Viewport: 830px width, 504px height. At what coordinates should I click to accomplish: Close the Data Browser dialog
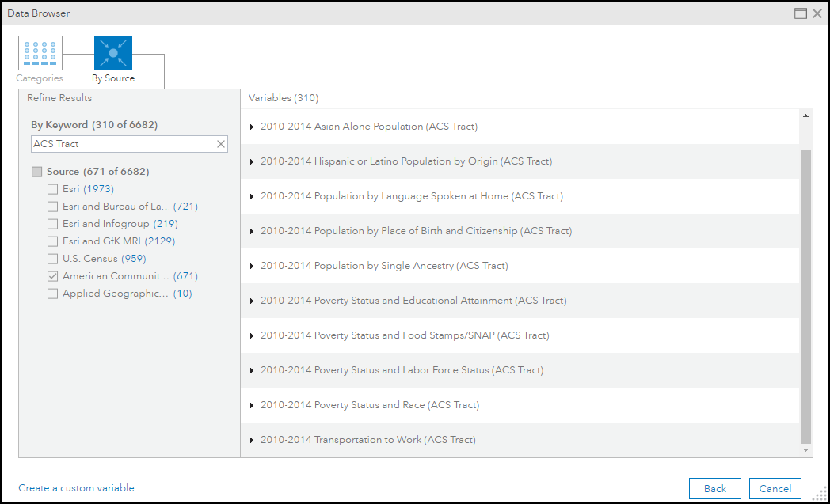(x=817, y=13)
